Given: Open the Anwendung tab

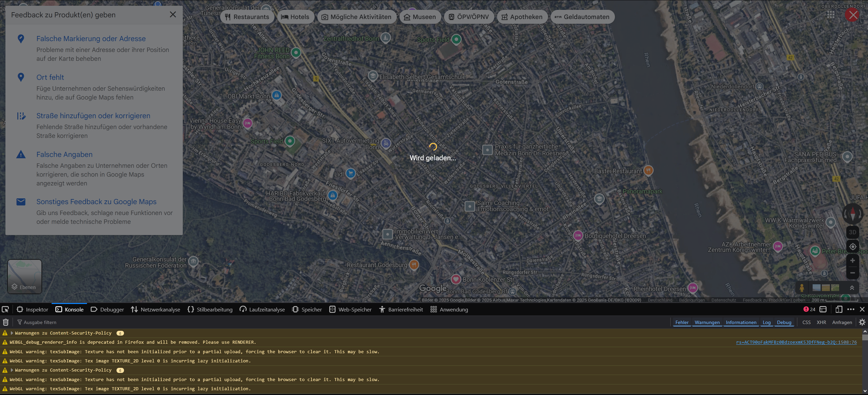Looking at the screenshot, I should point(449,309).
